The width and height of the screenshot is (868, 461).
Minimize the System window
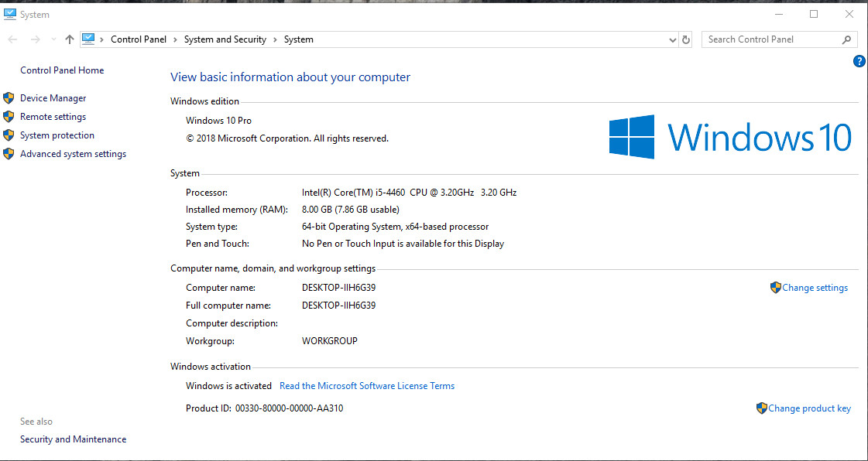point(779,15)
